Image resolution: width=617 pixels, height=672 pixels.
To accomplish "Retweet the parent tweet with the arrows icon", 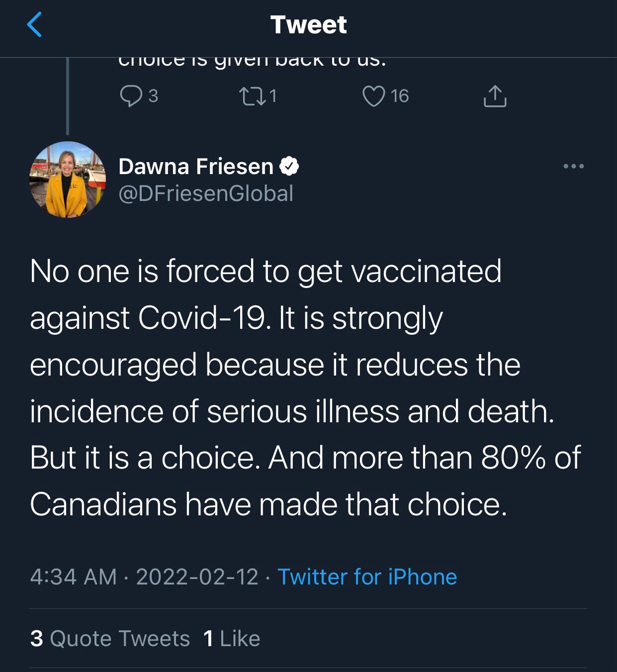I will (253, 96).
